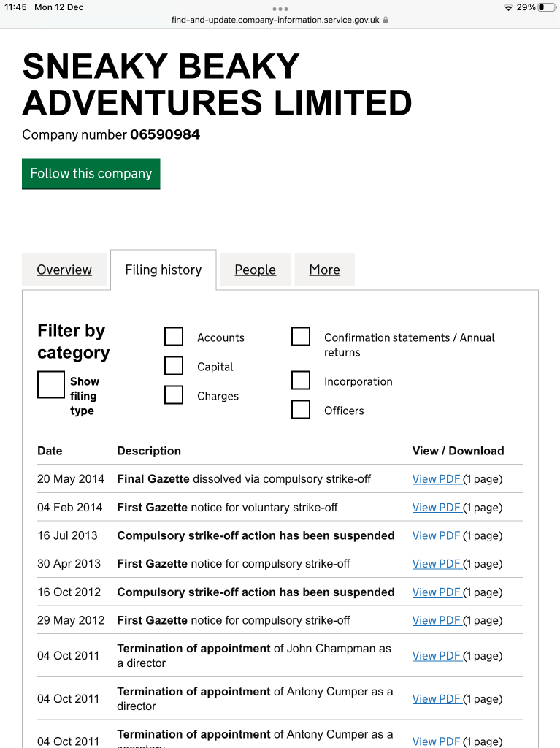
Task: View PDF for John Champman director termination
Action: 436,656
